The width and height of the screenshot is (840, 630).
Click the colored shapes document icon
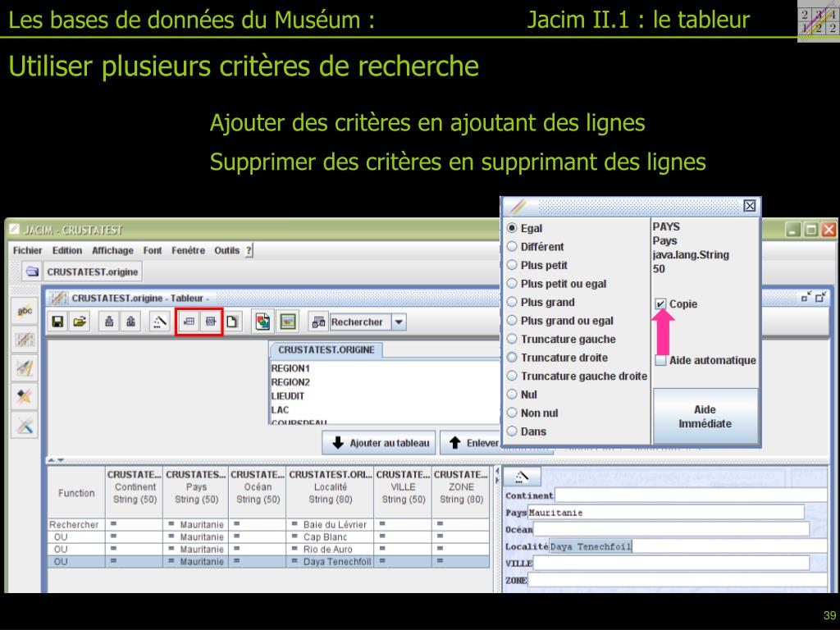point(262,322)
